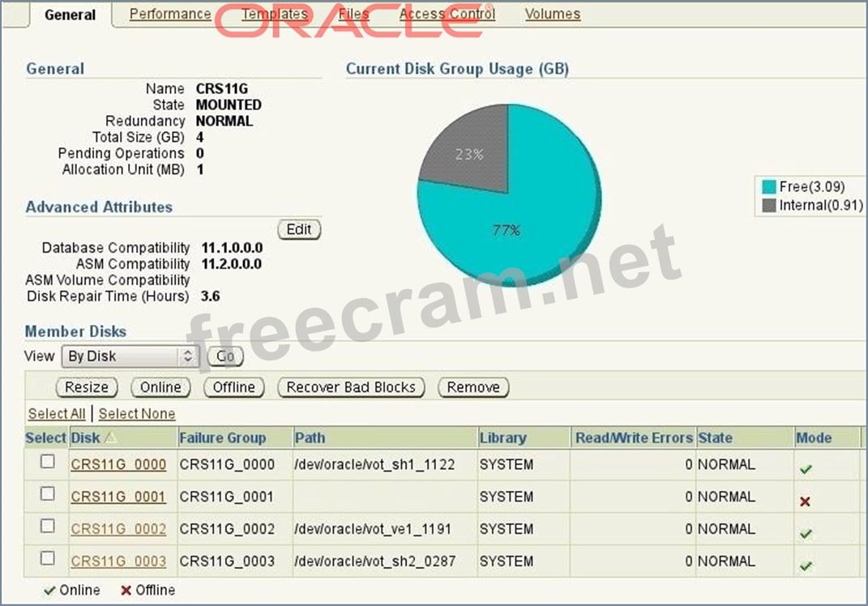Open the CRS11G_0003 disk link
This screenshot has height=606, width=868.
pos(118,561)
